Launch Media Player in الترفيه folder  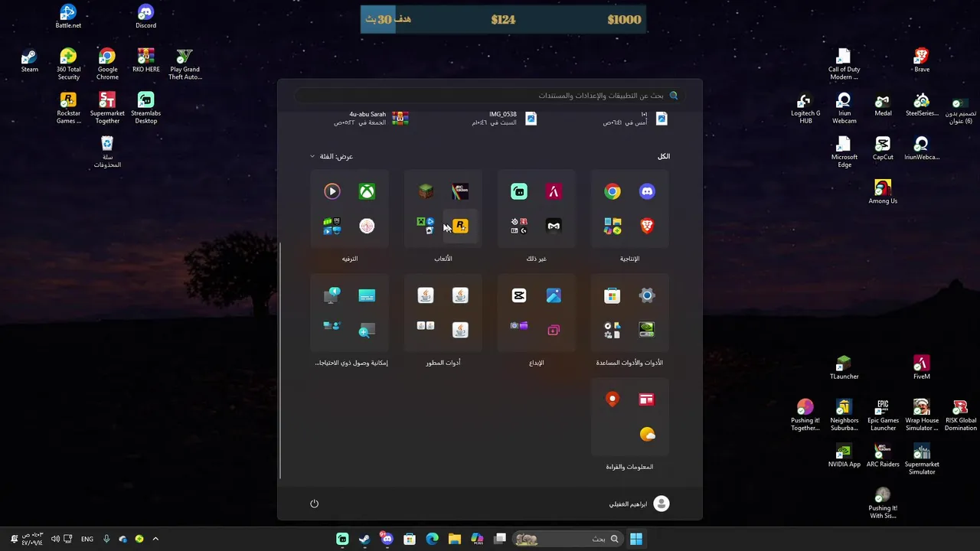[x=332, y=191]
